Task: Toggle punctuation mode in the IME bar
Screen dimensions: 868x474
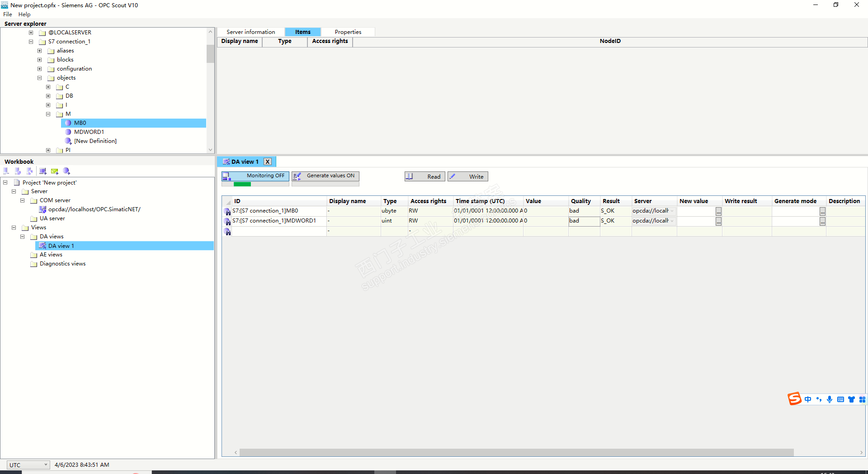Action: coord(819,399)
